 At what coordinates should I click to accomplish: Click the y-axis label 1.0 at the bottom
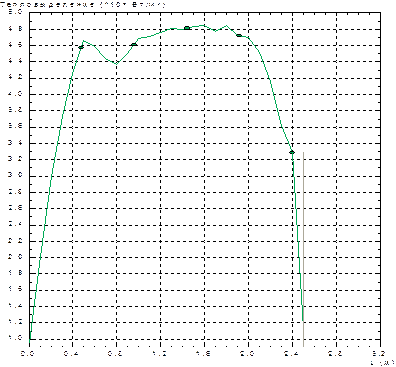click(x=15, y=338)
